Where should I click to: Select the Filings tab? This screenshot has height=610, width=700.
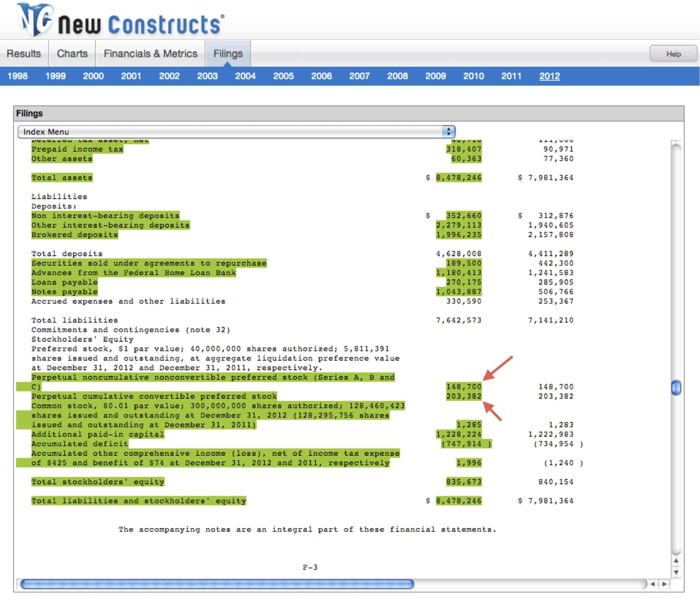[x=228, y=54]
